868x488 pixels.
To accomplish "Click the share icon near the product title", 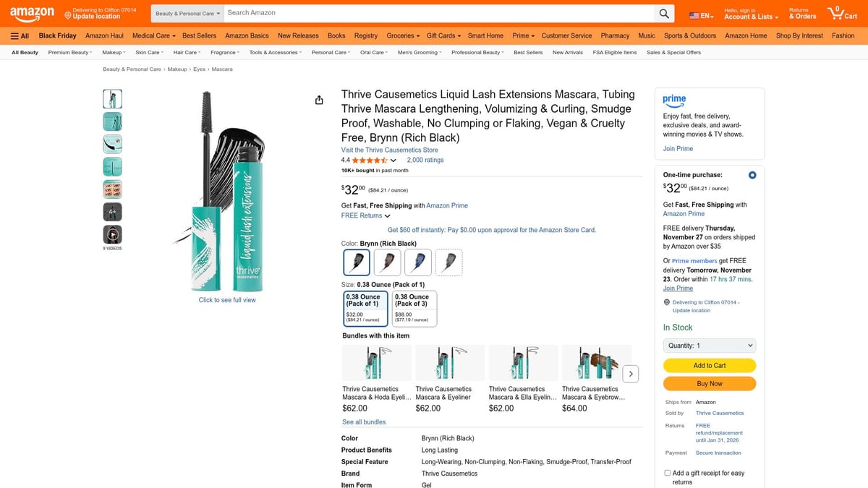I will tap(319, 100).
